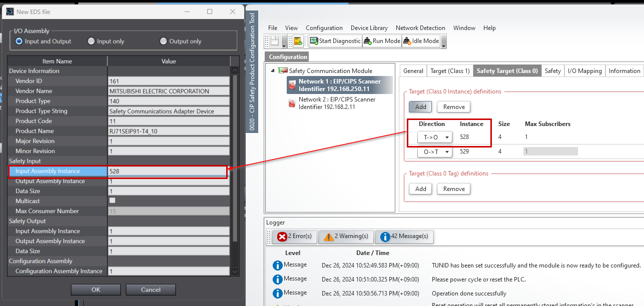Click the Product Name value RJ71SEIP91-T4_10
The width and height of the screenshot is (644, 306).
(x=169, y=131)
